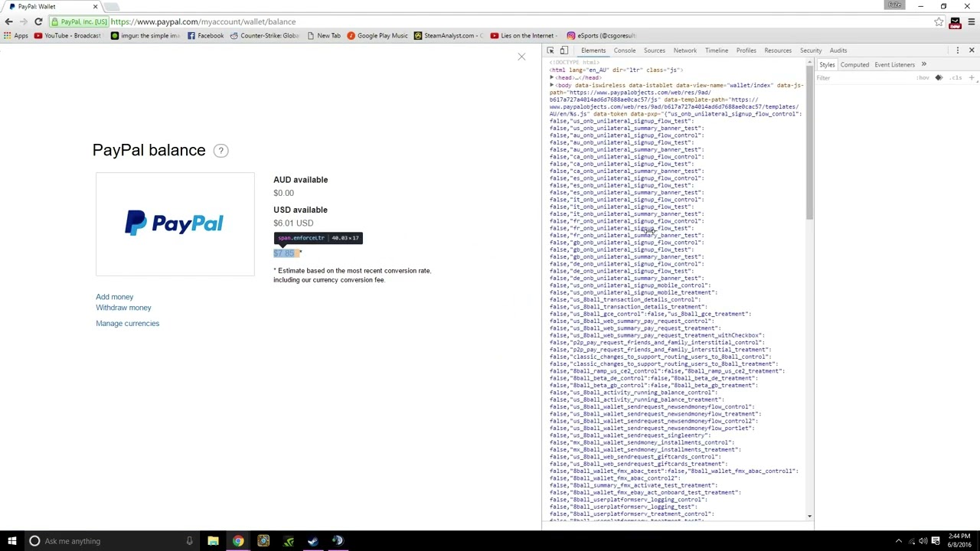This screenshot has height=551, width=980.
Task: Click the diamond icon beside :hov
Action: 939,78
